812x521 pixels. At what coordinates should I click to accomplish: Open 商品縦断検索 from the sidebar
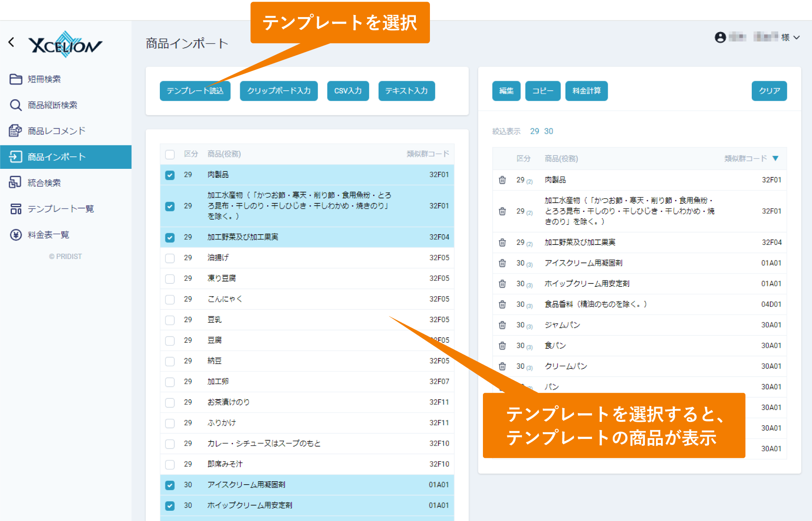coord(53,105)
